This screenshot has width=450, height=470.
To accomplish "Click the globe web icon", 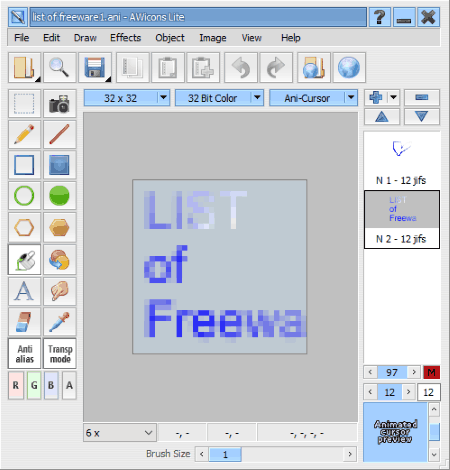I will pos(349,67).
